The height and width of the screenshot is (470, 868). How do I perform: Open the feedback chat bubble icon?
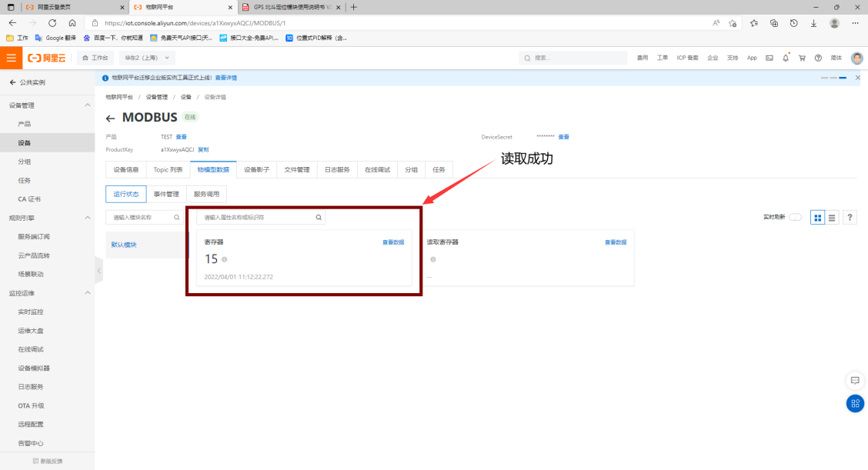855,380
